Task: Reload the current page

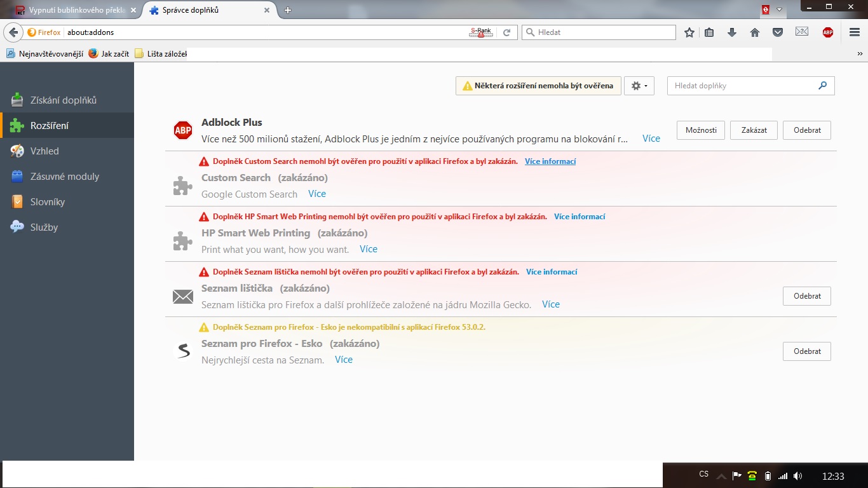Action: 506,32
